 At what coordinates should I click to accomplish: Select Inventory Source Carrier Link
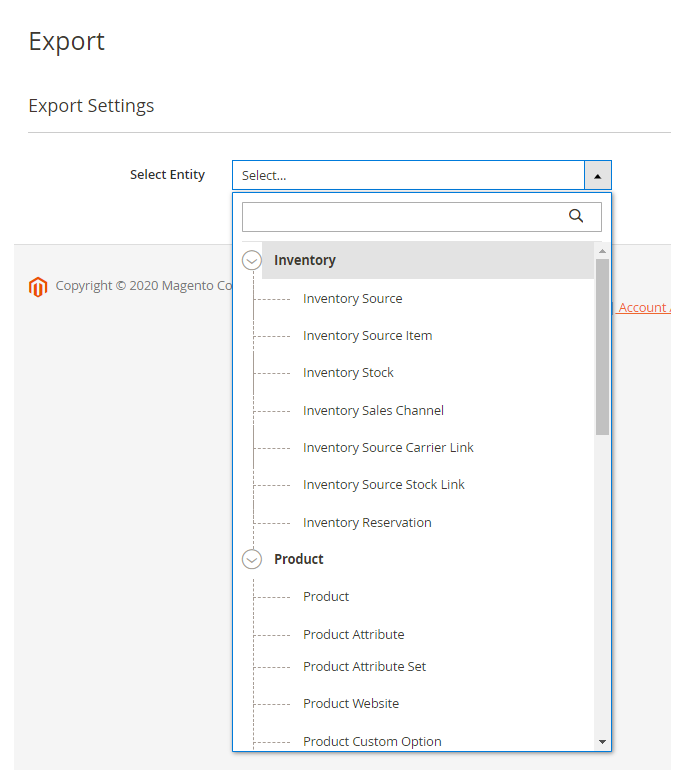point(388,447)
